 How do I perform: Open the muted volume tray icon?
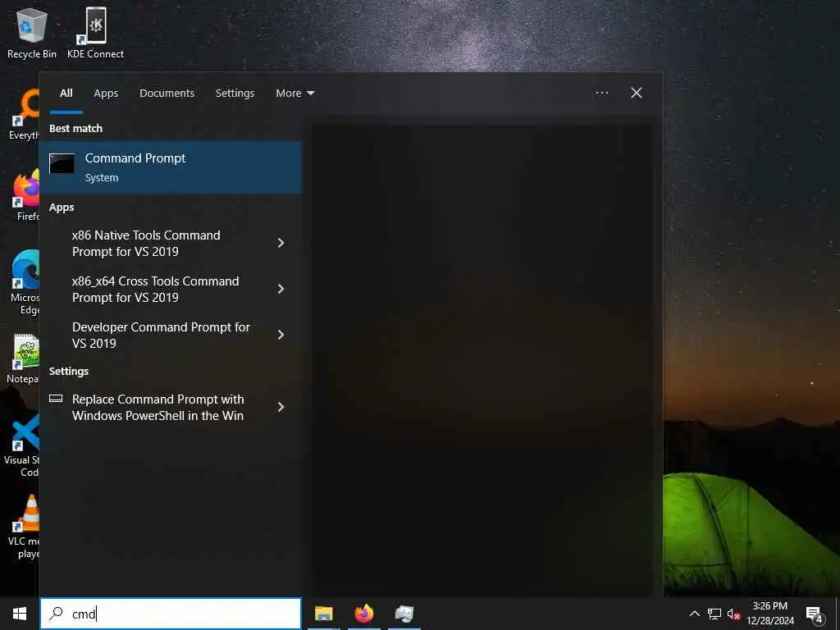pos(733,614)
